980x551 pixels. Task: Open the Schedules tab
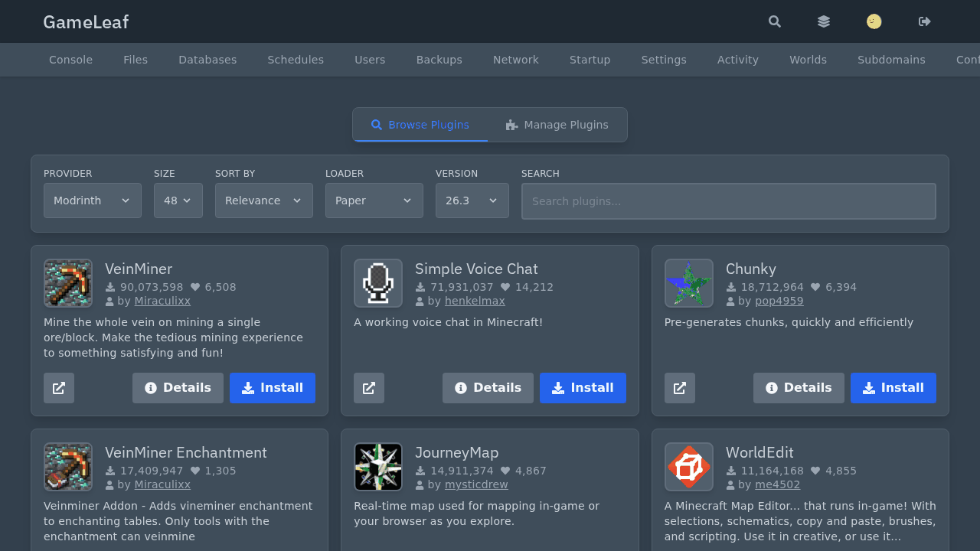coord(296,60)
